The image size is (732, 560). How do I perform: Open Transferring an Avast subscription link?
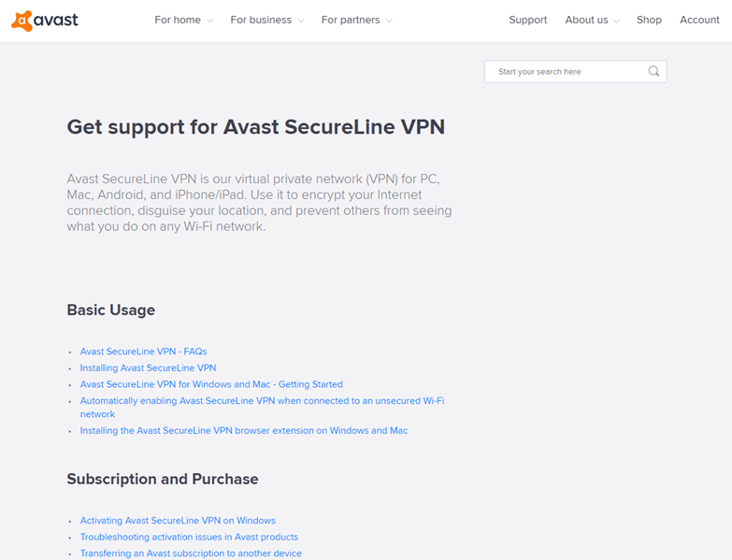point(191,553)
